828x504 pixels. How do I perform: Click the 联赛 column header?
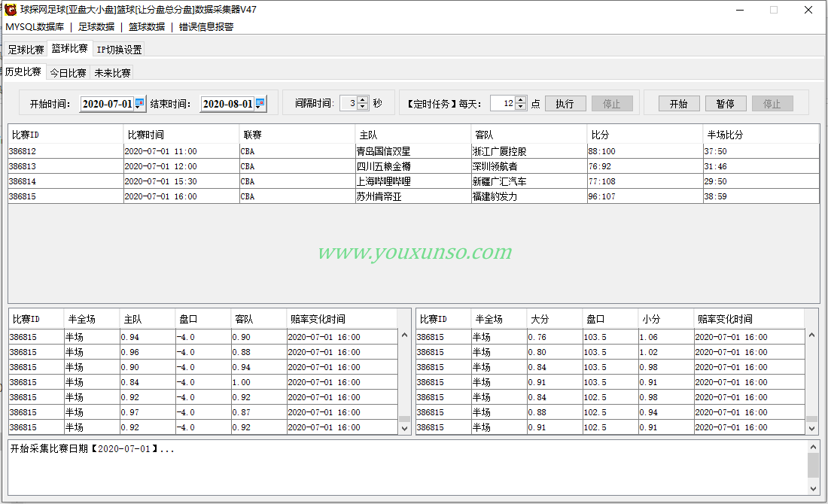tap(297, 135)
